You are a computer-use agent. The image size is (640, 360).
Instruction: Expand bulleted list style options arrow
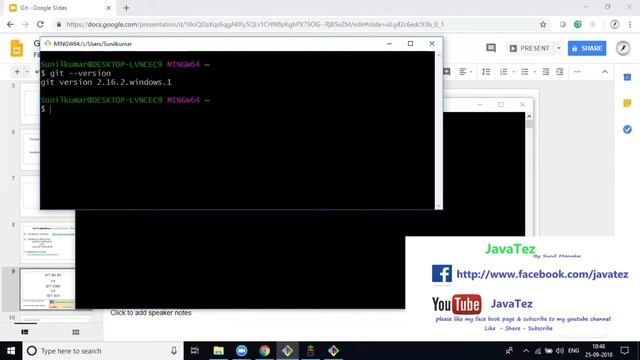tap(535, 72)
